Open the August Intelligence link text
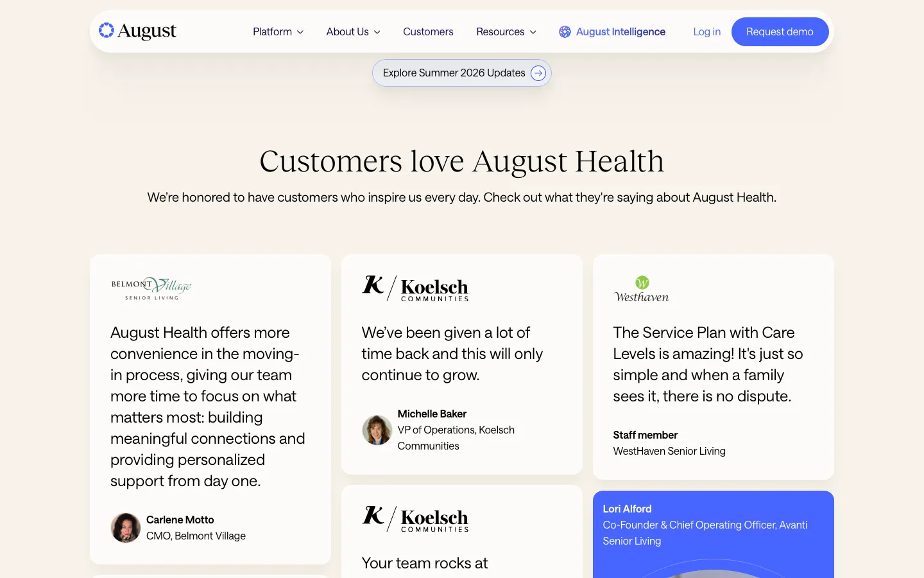Screen dimensions: 924x578 [x=620, y=31]
